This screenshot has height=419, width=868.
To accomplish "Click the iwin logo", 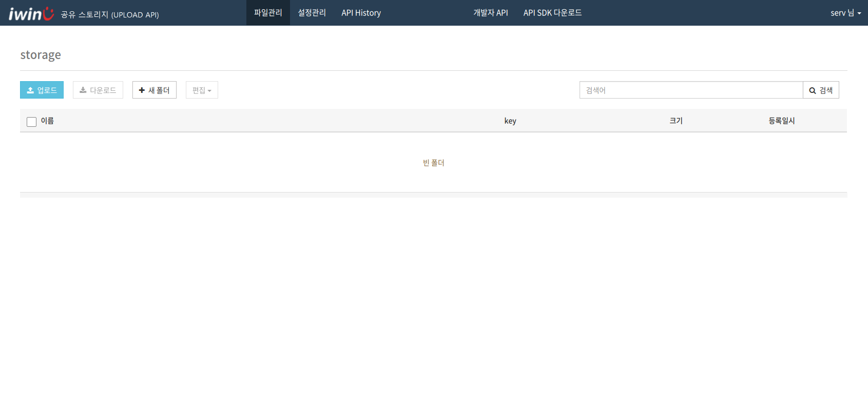I will tap(31, 14).
